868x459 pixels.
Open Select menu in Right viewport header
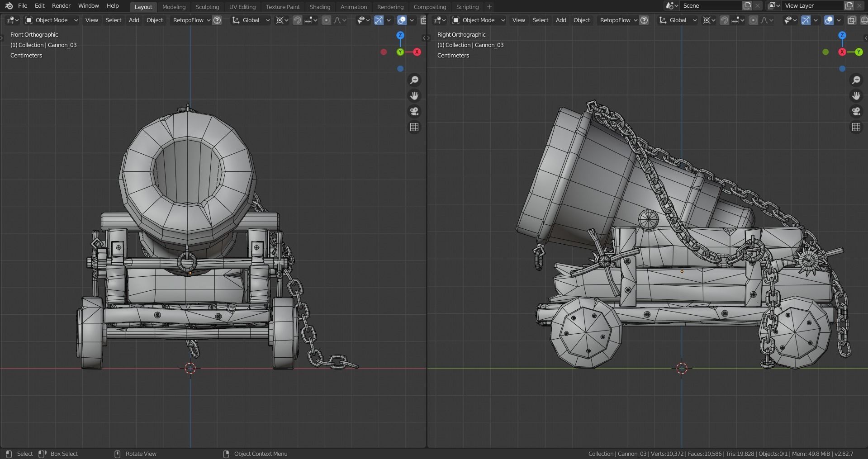click(x=540, y=20)
